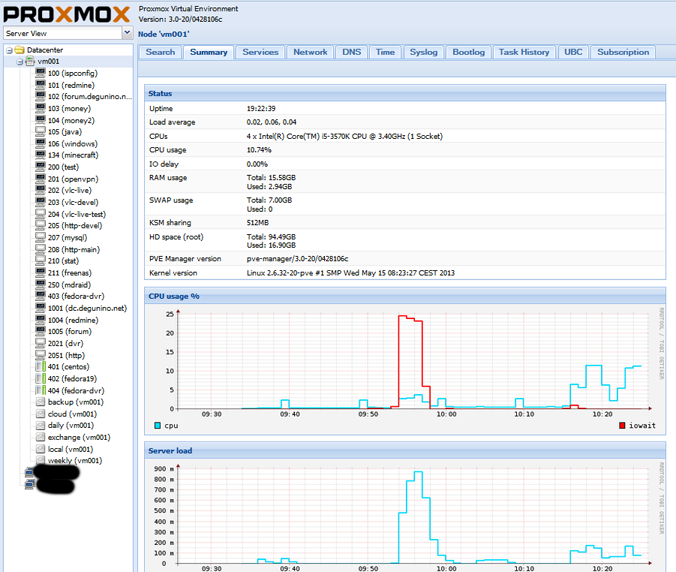Click the Status panel header

(405, 94)
